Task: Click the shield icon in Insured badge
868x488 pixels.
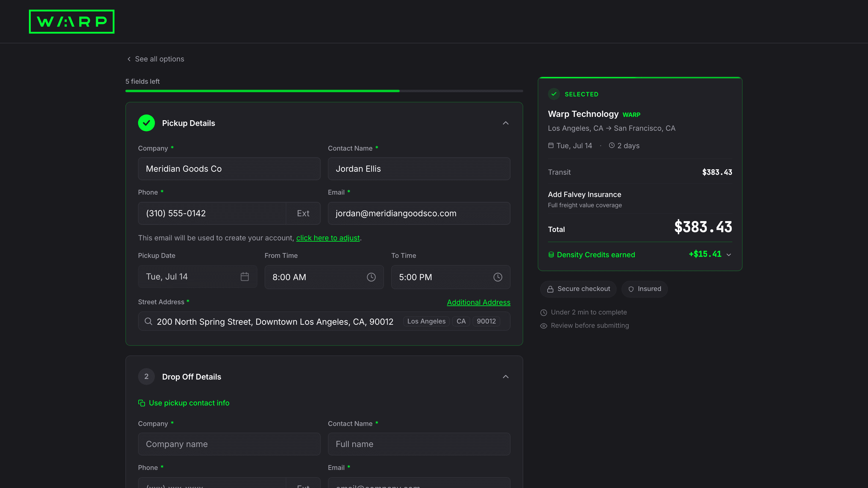Action: [631, 289]
